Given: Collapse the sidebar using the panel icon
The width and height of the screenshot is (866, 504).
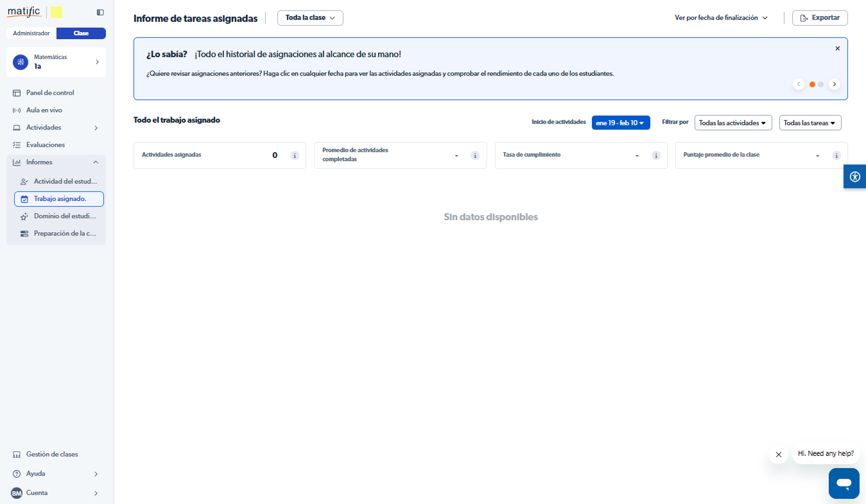Looking at the screenshot, I should 100,12.
